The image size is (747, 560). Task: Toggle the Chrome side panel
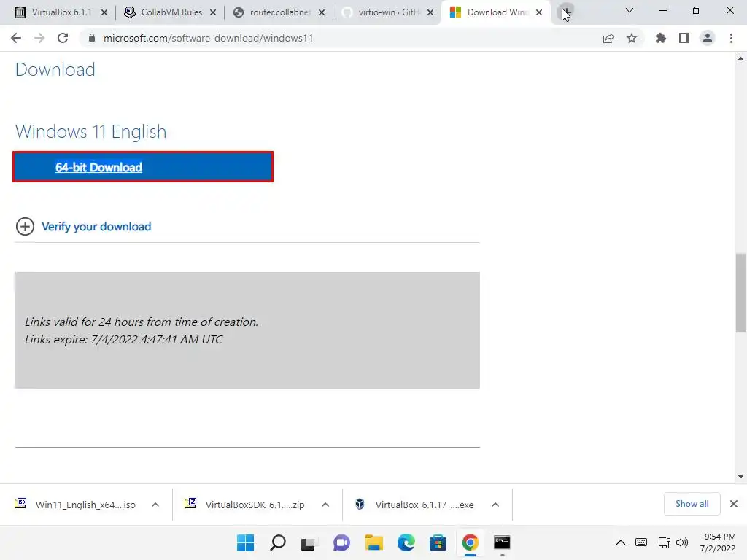(684, 38)
